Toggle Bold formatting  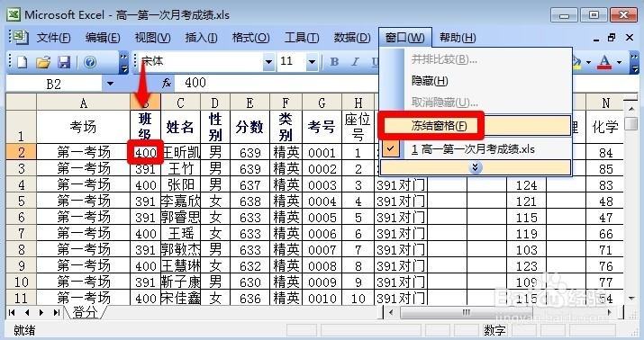[x=335, y=62]
